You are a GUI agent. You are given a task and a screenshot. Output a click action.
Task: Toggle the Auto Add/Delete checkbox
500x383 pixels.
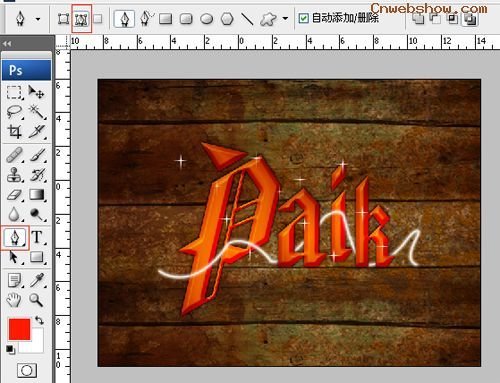tap(303, 18)
